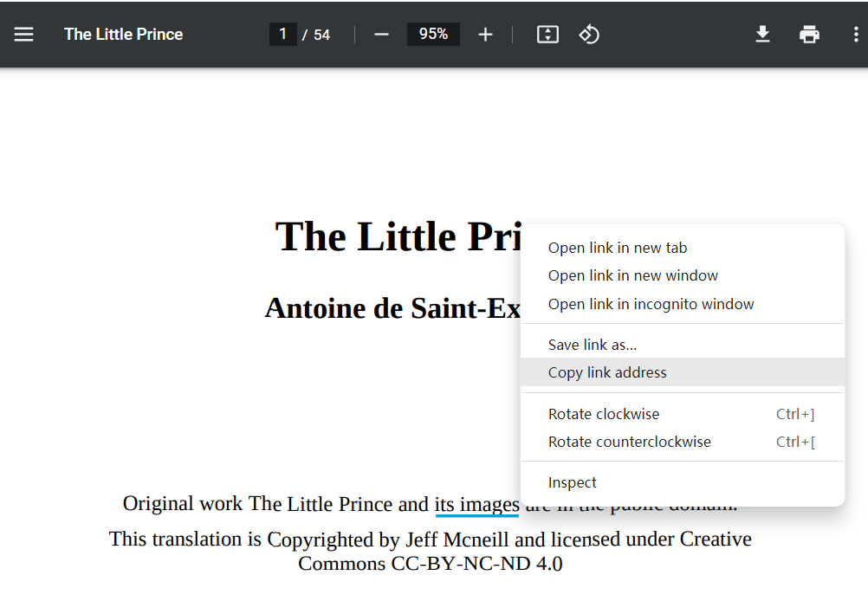Choose 'Open link in incognito window'
868x614 pixels.
tap(651, 304)
